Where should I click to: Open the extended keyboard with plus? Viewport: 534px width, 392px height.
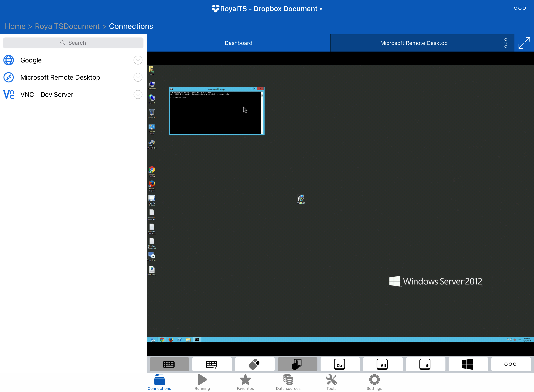pyautogui.click(x=212, y=364)
